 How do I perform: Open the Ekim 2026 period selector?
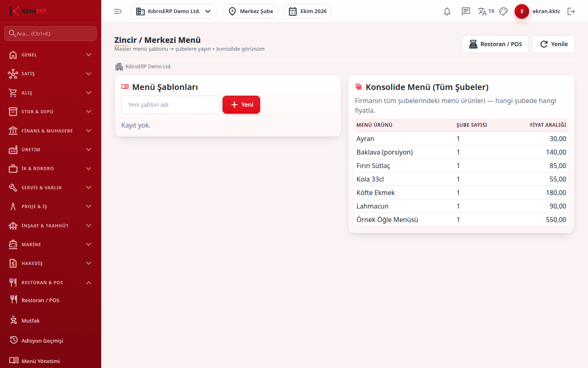(x=307, y=11)
